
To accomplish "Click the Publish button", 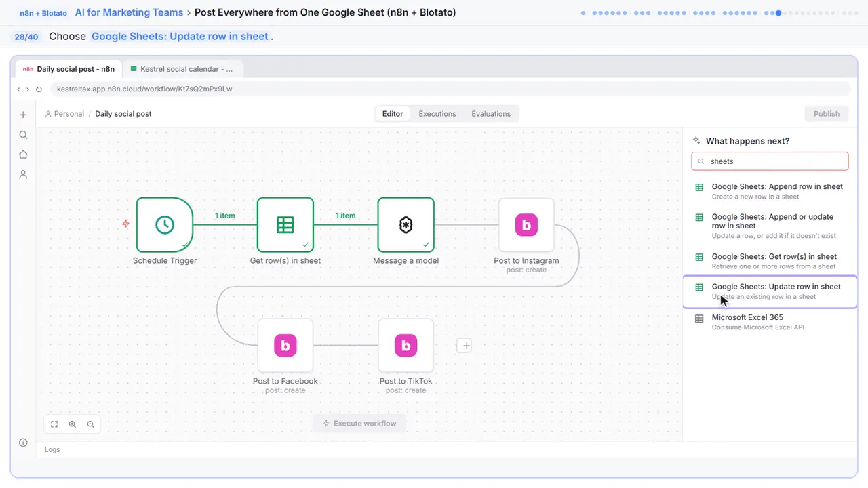I will coord(827,114).
